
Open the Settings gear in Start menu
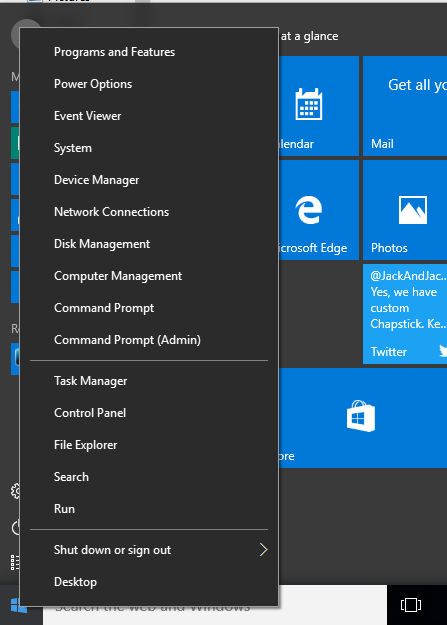(15, 491)
